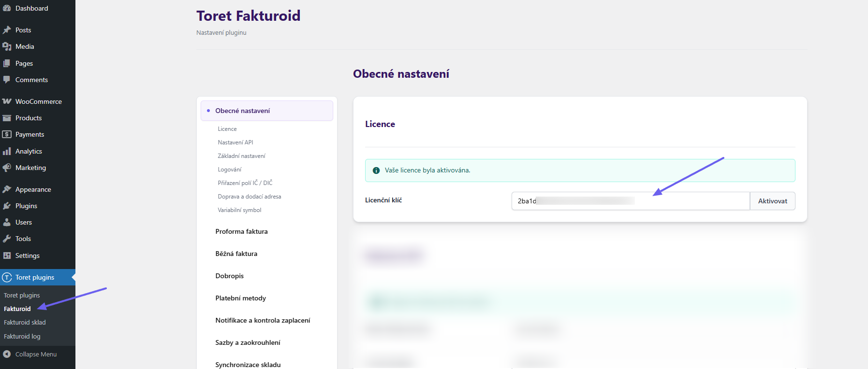
Task: Click the Products box icon
Action: (7, 118)
